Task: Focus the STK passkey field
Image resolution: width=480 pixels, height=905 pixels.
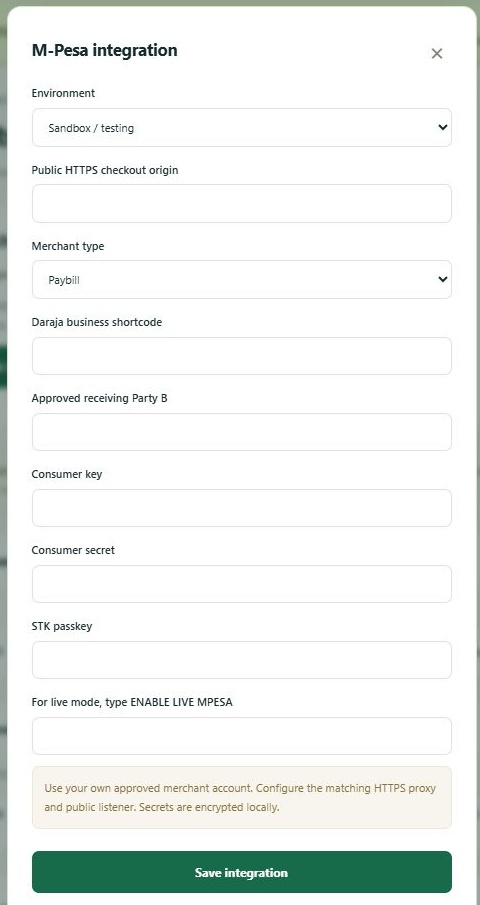Action: click(x=242, y=660)
